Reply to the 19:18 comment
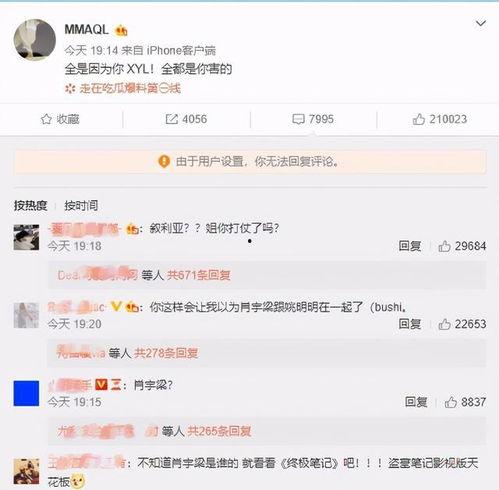Viewport: 499px width, 490px height. tap(410, 246)
